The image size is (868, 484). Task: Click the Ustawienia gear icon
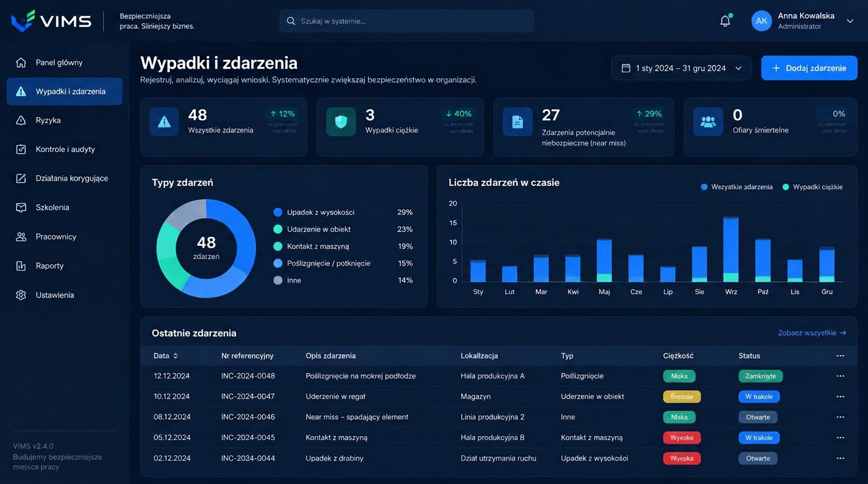pyautogui.click(x=21, y=295)
